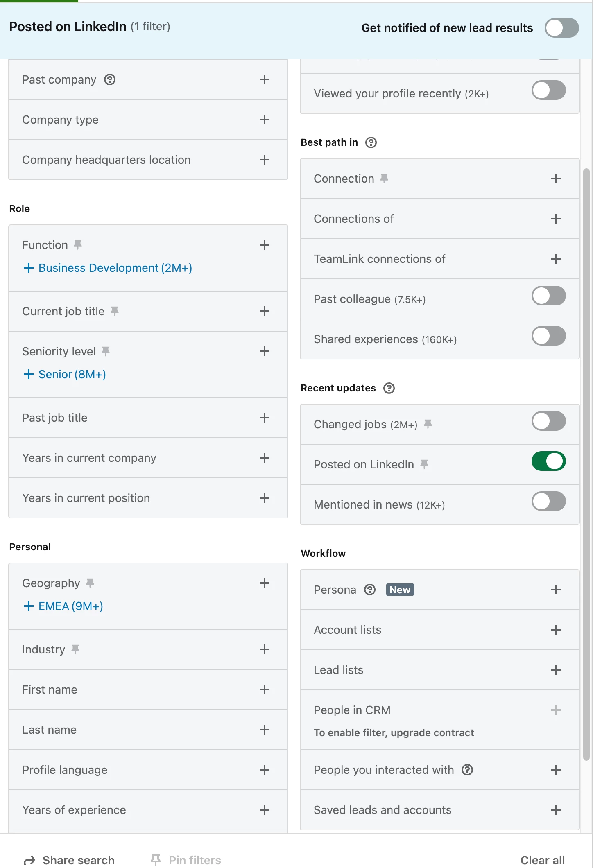Click pin icon beside Geography filter
The width and height of the screenshot is (593, 868).
click(90, 583)
